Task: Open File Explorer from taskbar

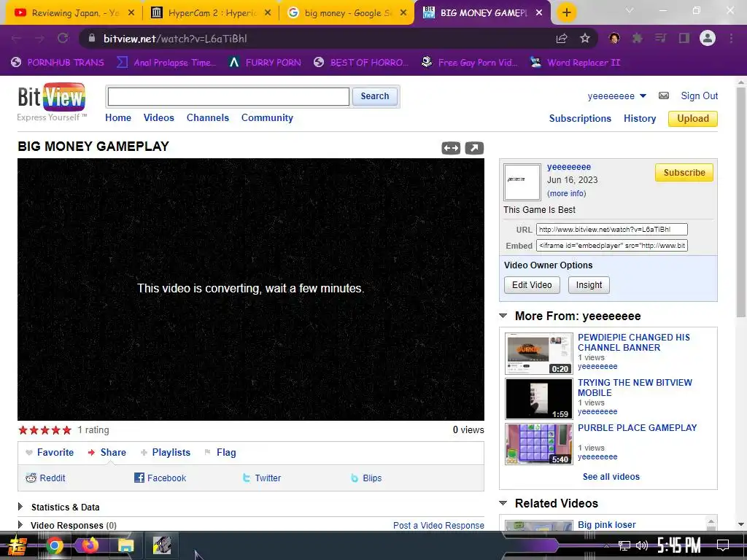Action: [125, 545]
